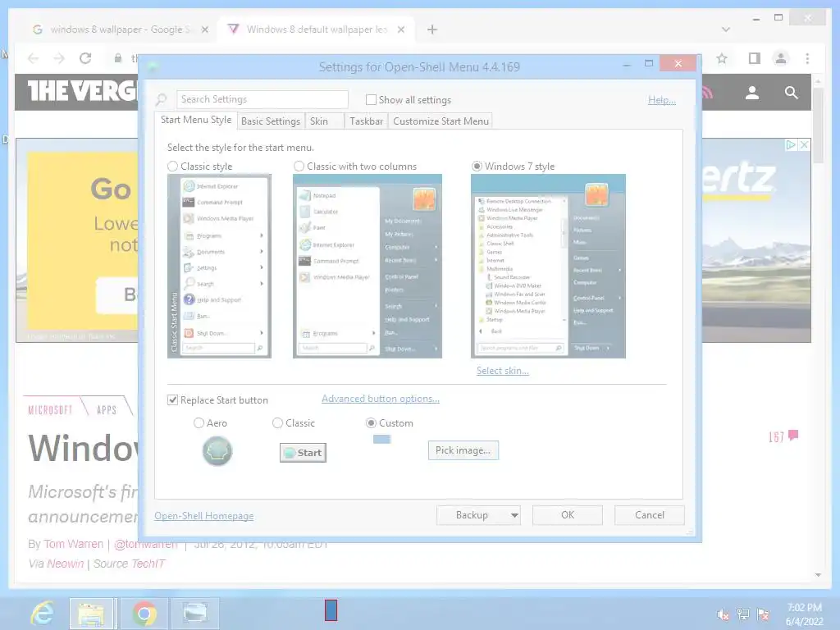Click Chrome's back arrow
The height and width of the screenshot is (630, 840).
(x=33, y=58)
